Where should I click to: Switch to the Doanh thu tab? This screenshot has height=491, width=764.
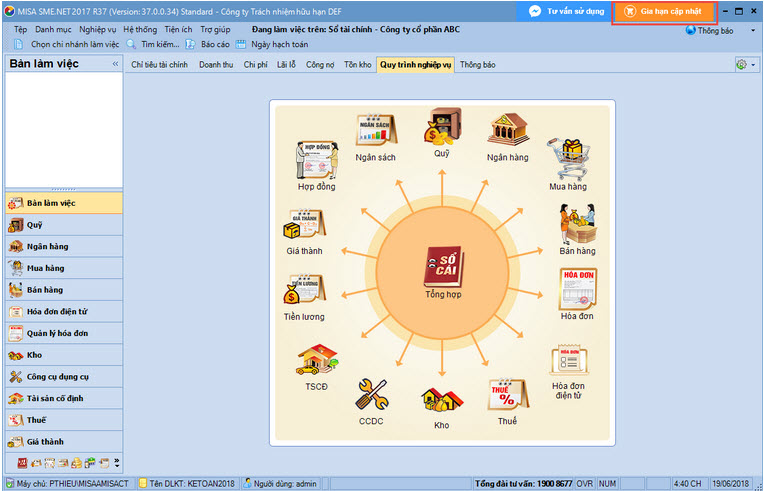(x=217, y=64)
